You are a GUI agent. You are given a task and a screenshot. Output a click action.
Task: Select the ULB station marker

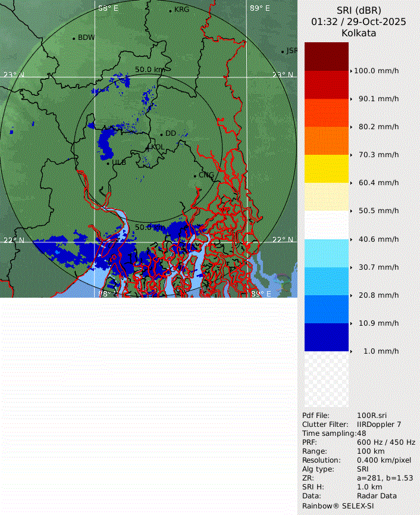pos(108,163)
